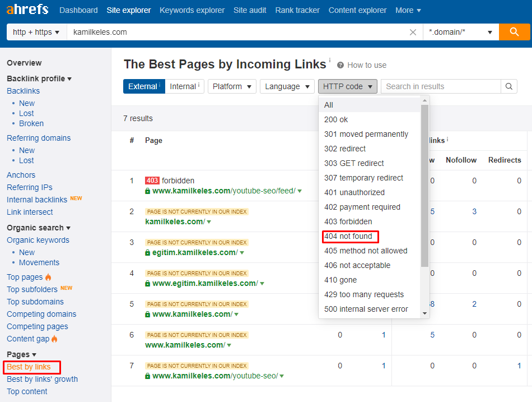Open Competing domains report
Viewport: 532px width, 402px height.
click(41, 314)
